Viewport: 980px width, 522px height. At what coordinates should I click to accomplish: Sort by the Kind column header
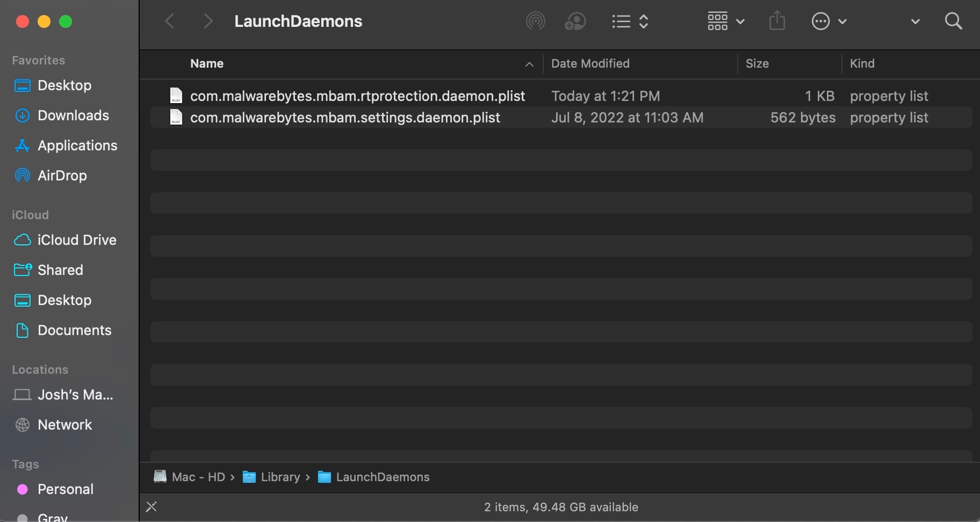[x=862, y=64]
